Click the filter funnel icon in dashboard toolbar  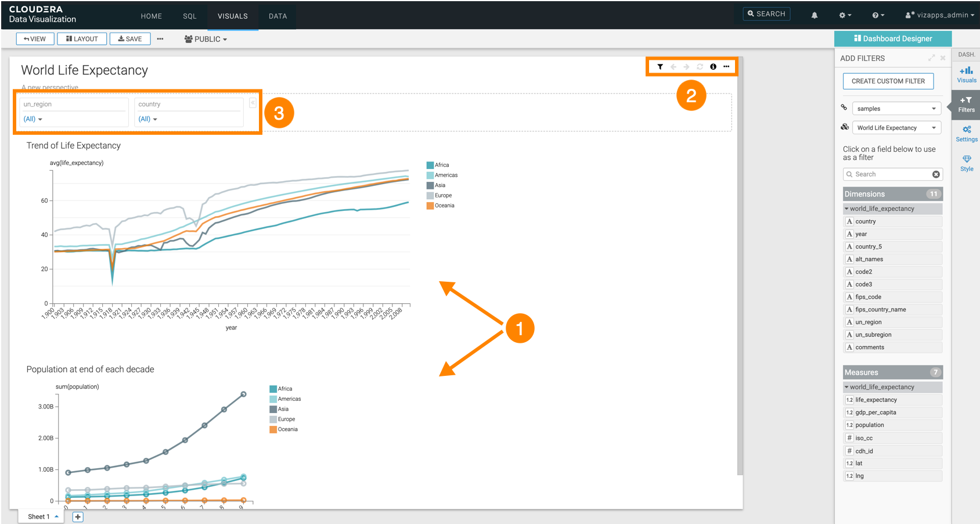pyautogui.click(x=660, y=67)
